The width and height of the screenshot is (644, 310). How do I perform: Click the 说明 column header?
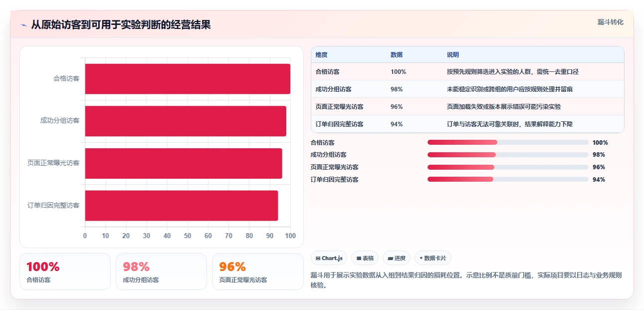(453, 55)
